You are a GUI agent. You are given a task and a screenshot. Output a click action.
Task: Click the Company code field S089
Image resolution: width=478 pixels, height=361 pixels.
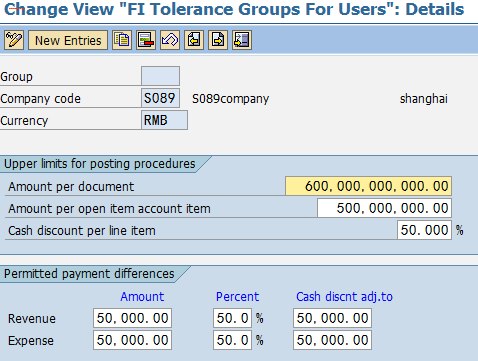tap(160, 98)
